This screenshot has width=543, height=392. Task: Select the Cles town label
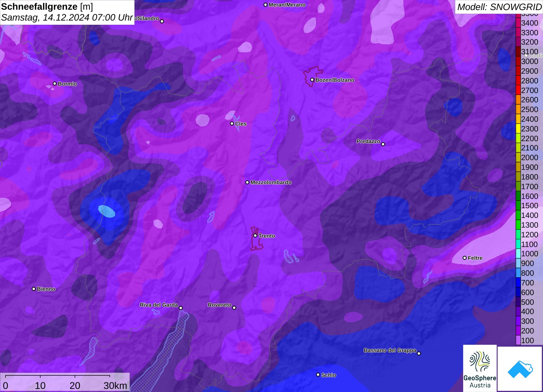coord(240,124)
